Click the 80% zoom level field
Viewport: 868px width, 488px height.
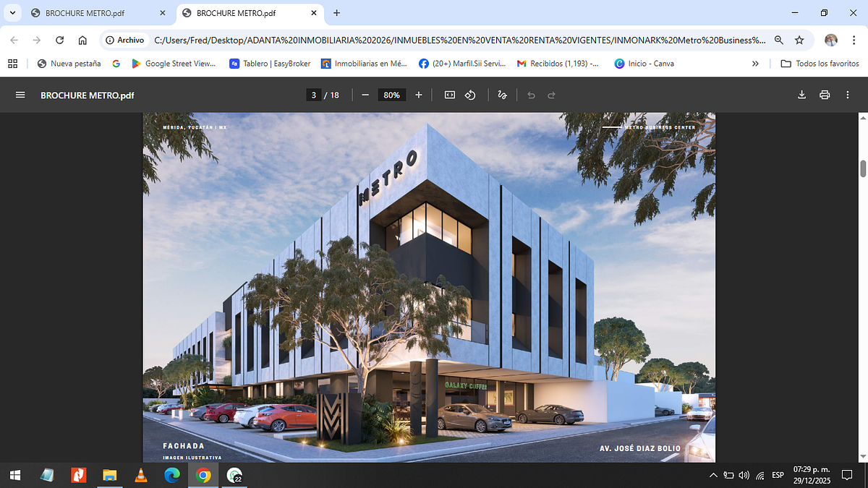click(391, 95)
